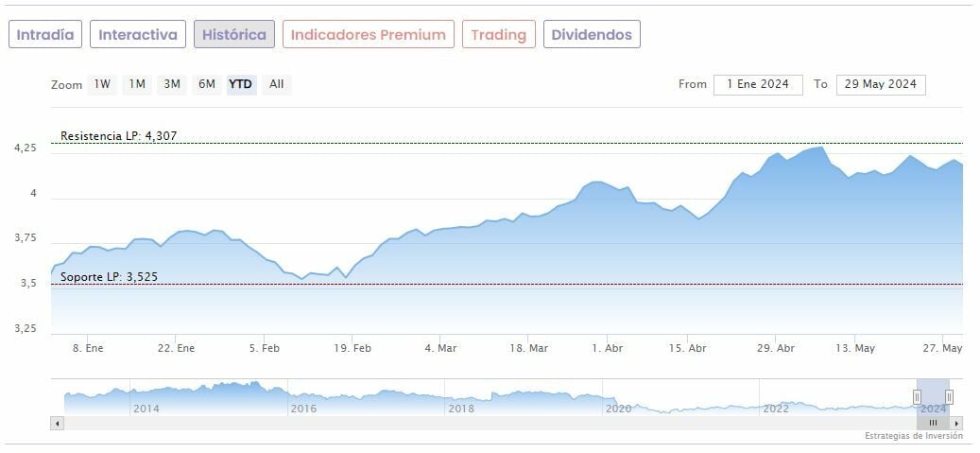Set zoom to 1W

click(x=102, y=84)
